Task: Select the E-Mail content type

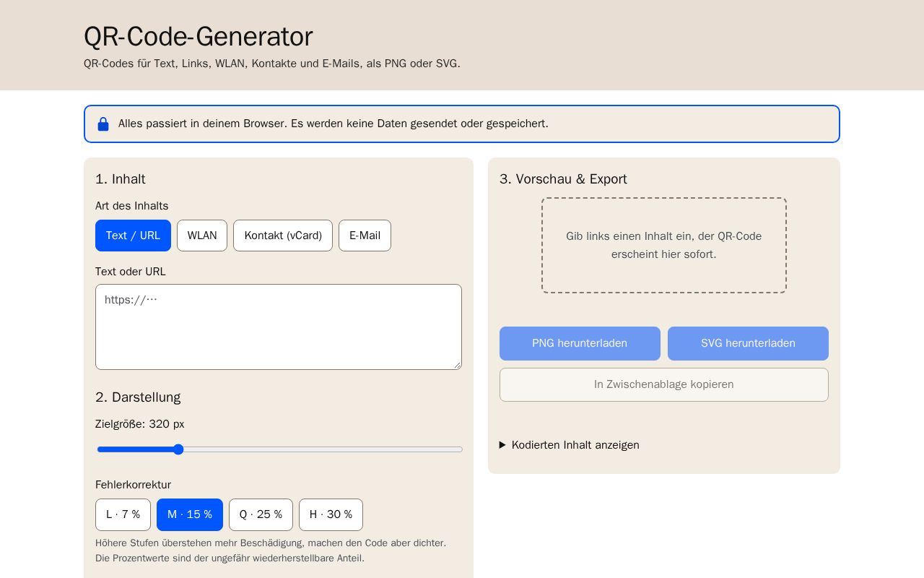Action: tap(365, 236)
